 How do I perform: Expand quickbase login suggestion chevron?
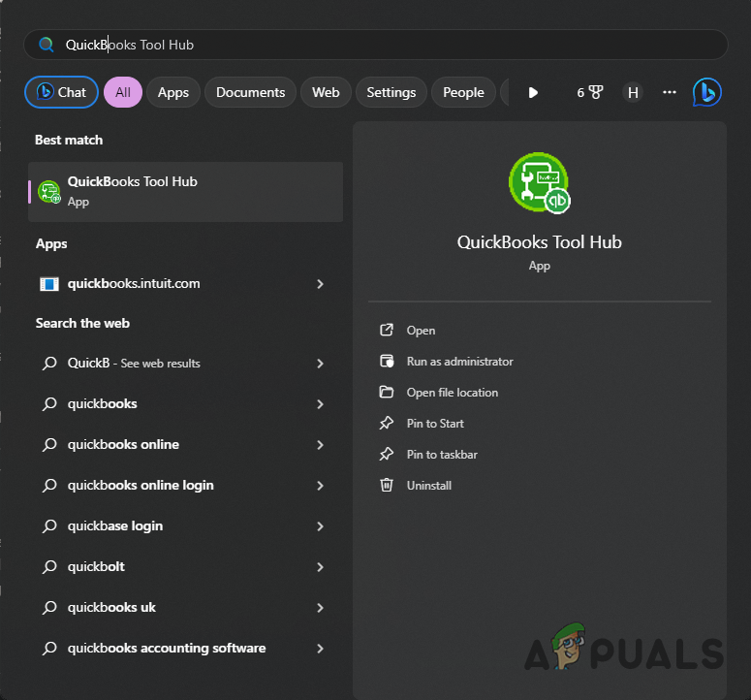[x=320, y=526]
